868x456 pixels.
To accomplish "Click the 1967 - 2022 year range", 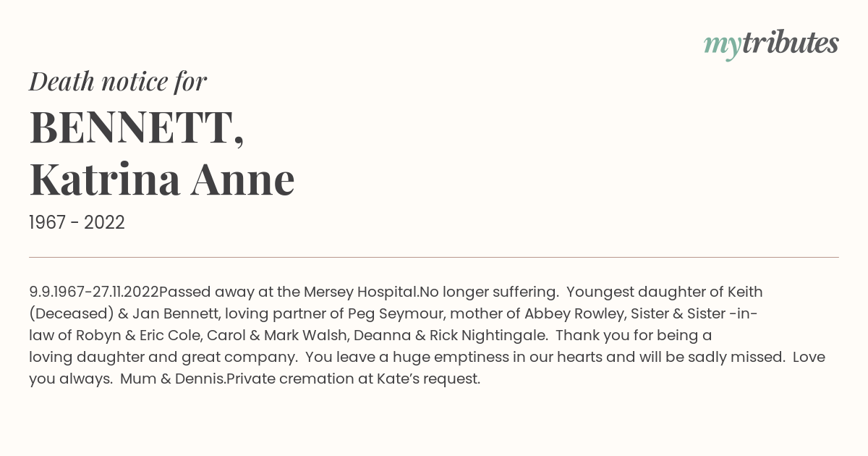I will [77, 223].
